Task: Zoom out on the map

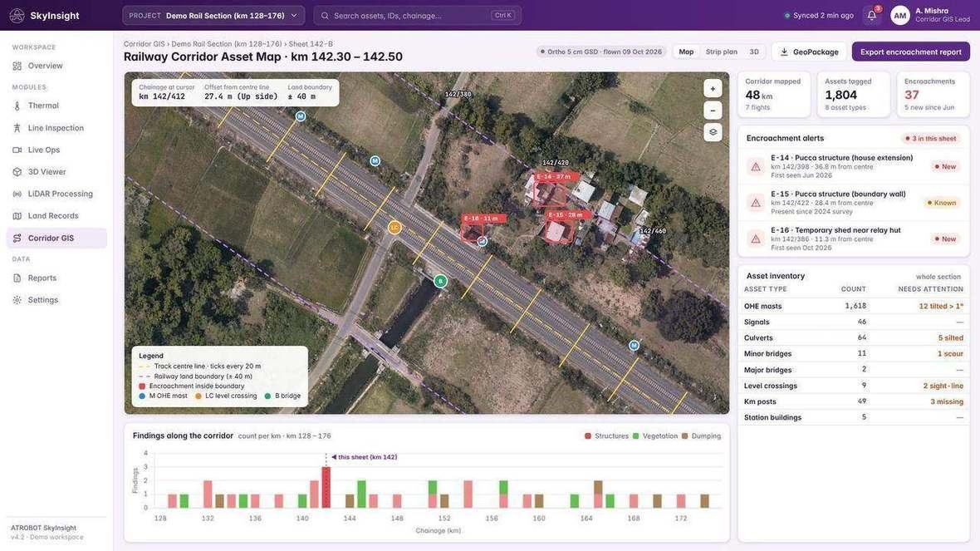Action: [x=713, y=111]
